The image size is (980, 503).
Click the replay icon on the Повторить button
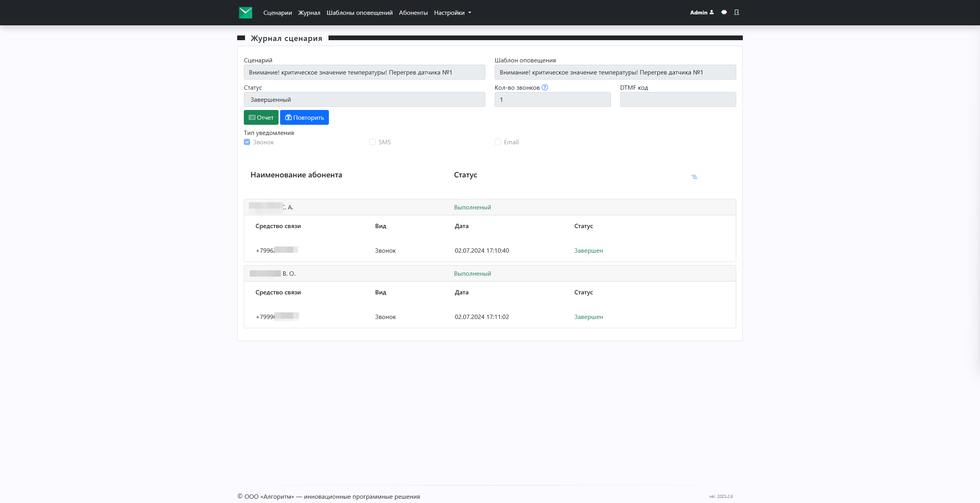click(288, 117)
